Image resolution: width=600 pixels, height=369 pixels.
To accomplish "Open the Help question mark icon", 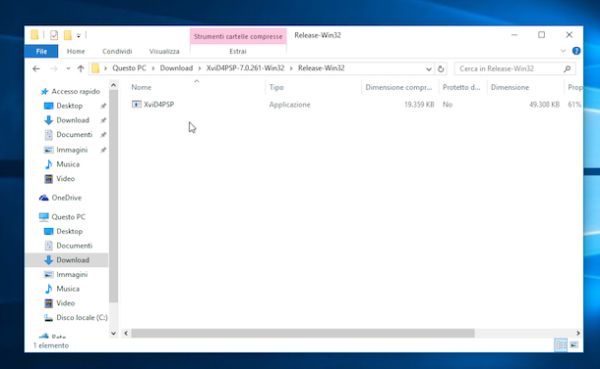I will (576, 51).
